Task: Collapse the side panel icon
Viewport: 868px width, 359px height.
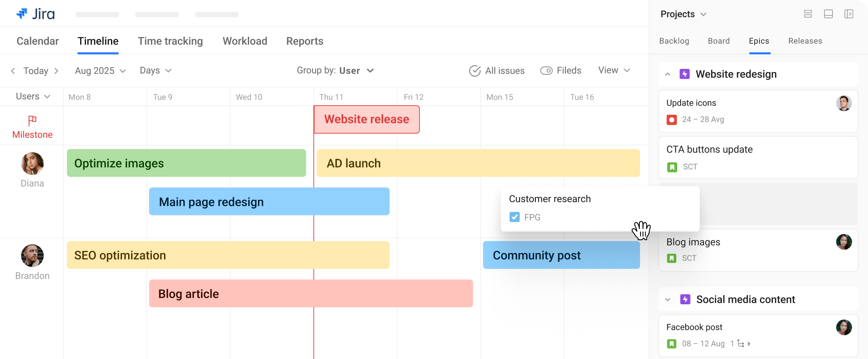Action: [x=848, y=14]
